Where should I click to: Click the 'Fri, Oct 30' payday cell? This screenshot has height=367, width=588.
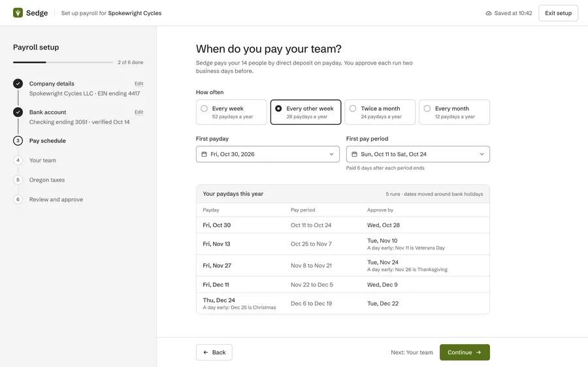(217, 225)
